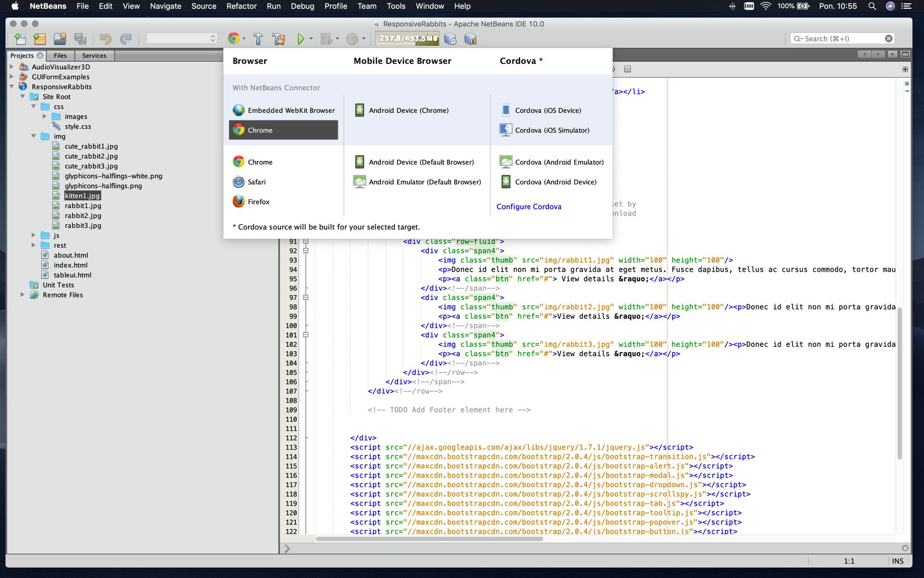
Task: Click the Search field in toolbar
Action: pyautogui.click(x=842, y=38)
